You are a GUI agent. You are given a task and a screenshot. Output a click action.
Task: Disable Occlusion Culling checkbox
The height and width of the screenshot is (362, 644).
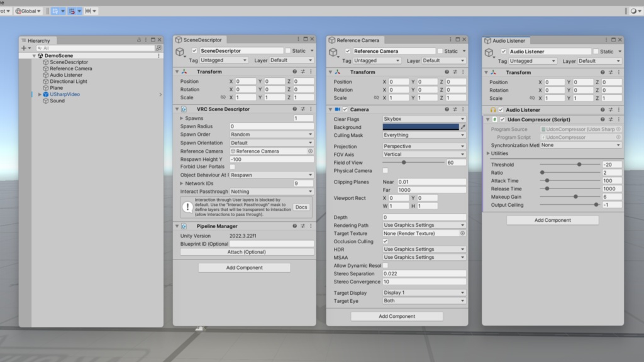click(386, 241)
